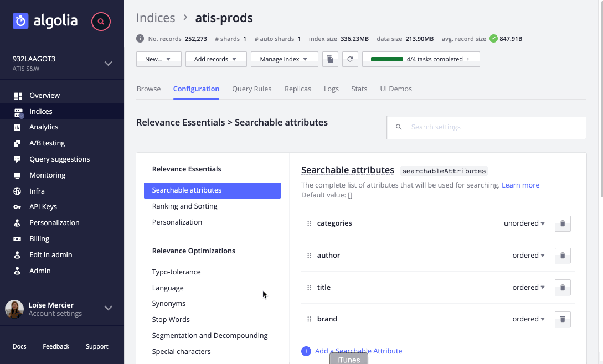This screenshot has height=364, width=603.
Task: Open the New... dropdown
Action: (158, 59)
